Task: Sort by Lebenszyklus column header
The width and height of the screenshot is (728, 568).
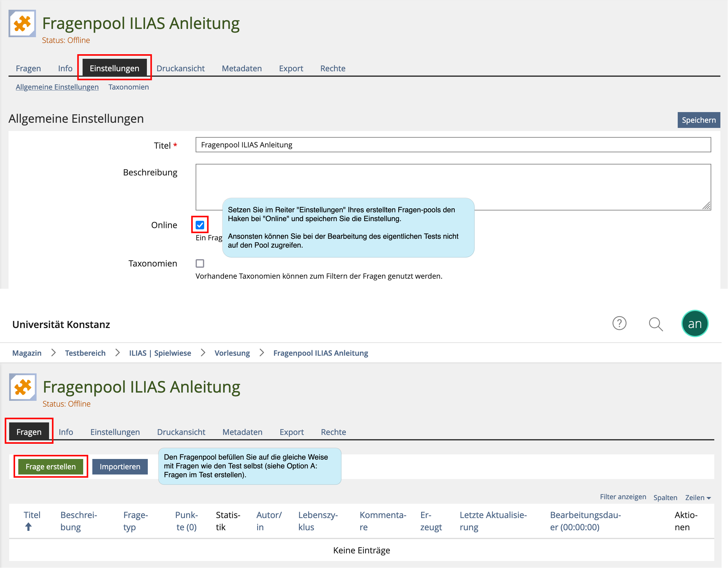Action: pyautogui.click(x=318, y=521)
